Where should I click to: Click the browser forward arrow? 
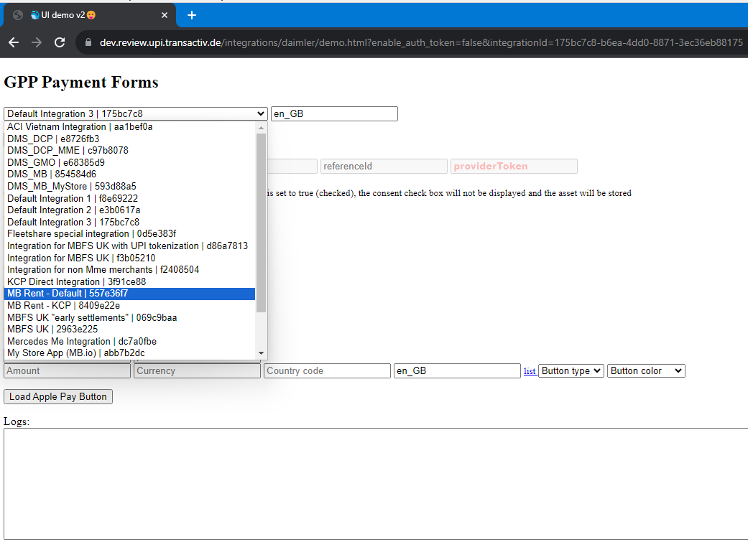37,42
